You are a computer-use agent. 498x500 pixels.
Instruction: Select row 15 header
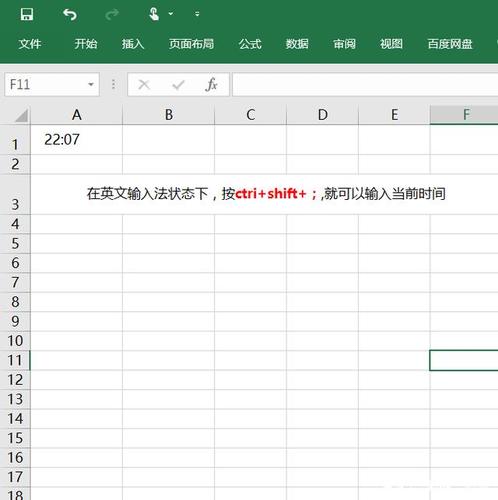[15, 438]
